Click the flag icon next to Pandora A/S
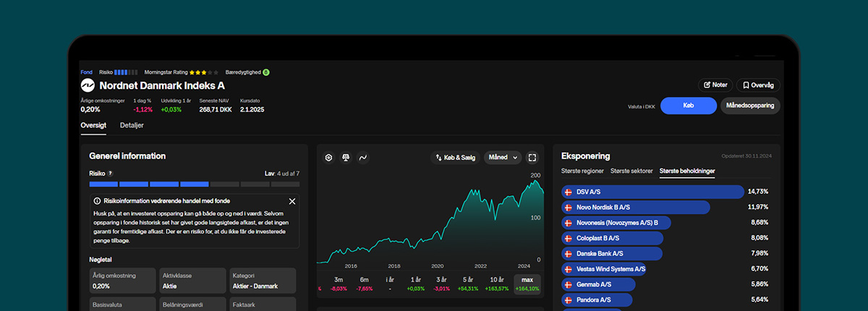This screenshot has height=311, width=868. click(x=568, y=299)
